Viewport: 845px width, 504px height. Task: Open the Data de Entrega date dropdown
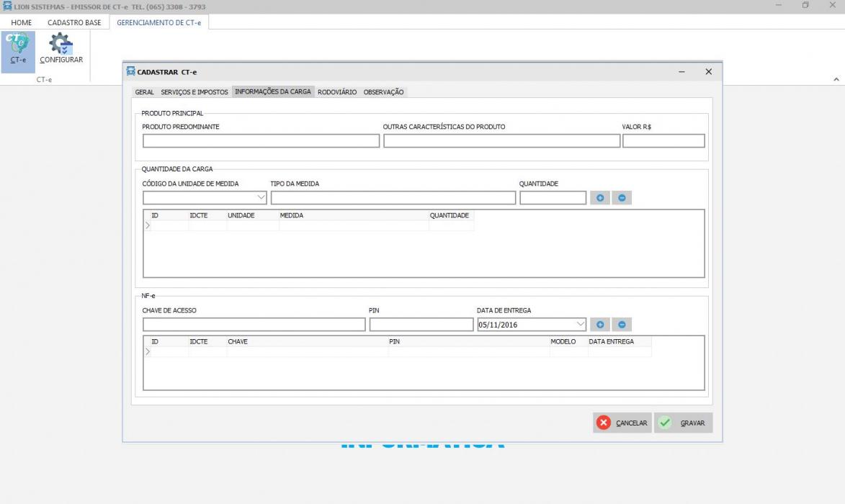(581, 324)
